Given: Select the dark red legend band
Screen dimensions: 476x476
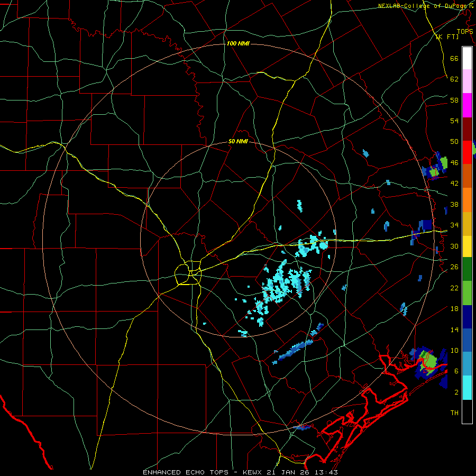Looking at the screenshot, I should tap(467, 129).
